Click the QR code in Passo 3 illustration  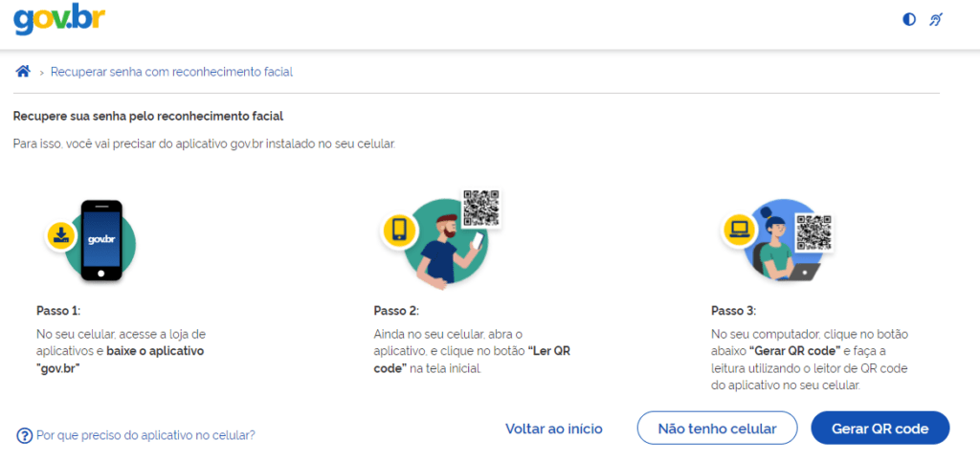click(x=813, y=231)
